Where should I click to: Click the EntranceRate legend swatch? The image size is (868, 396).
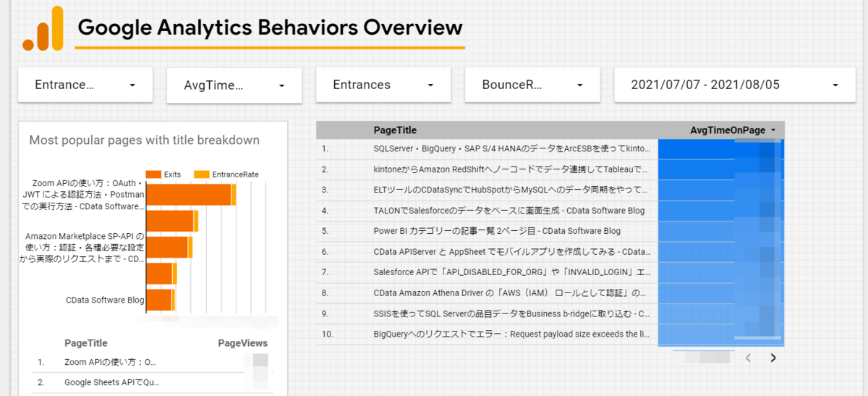(202, 174)
